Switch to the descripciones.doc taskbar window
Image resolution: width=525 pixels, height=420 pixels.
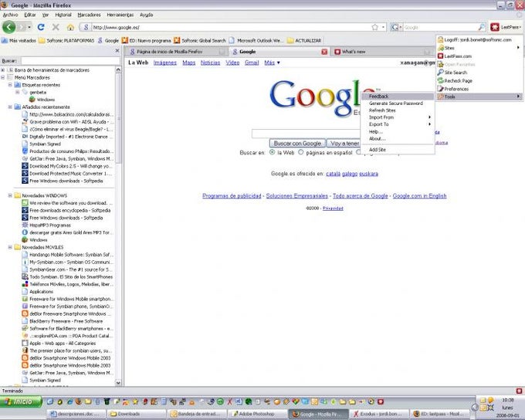(76, 414)
